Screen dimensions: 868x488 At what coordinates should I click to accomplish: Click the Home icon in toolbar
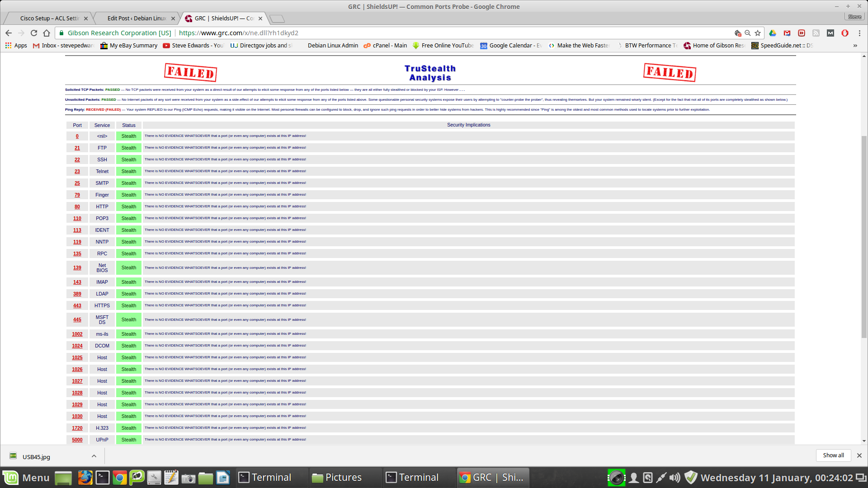coord(47,33)
